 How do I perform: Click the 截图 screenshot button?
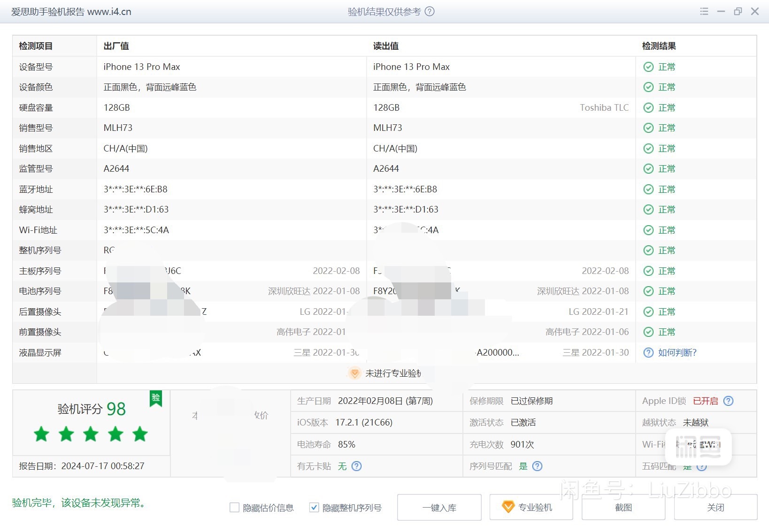623,508
